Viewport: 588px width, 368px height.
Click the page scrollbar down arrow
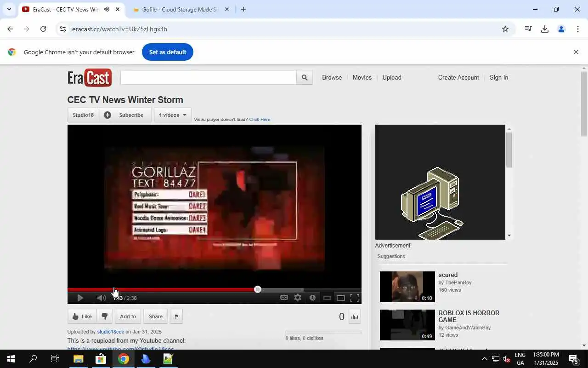(584, 345)
